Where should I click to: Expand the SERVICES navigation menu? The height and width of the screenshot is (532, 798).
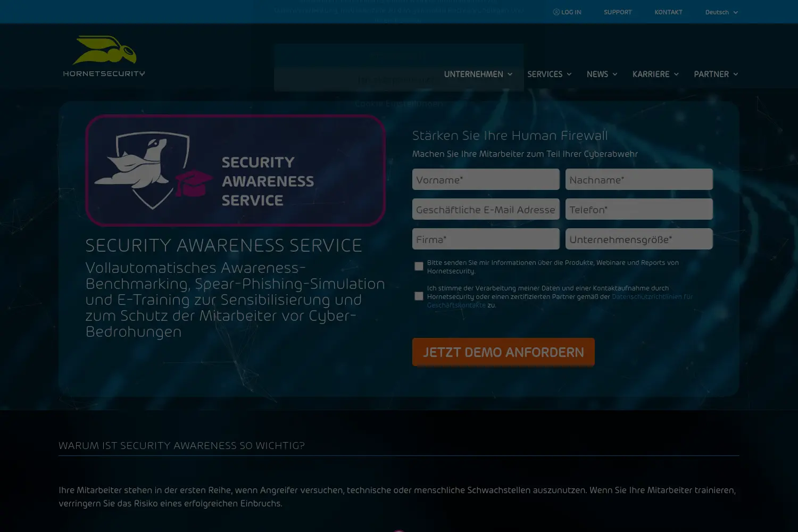[x=550, y=74]
